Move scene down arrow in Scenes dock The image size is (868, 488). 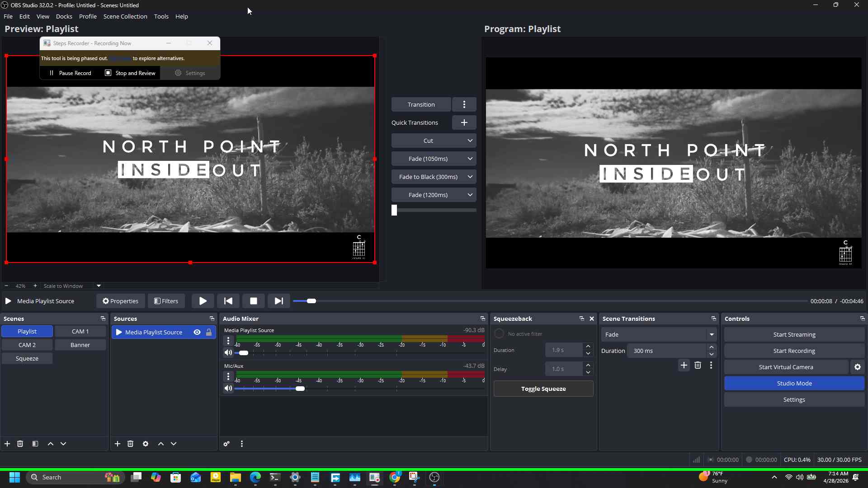(63, 444)
